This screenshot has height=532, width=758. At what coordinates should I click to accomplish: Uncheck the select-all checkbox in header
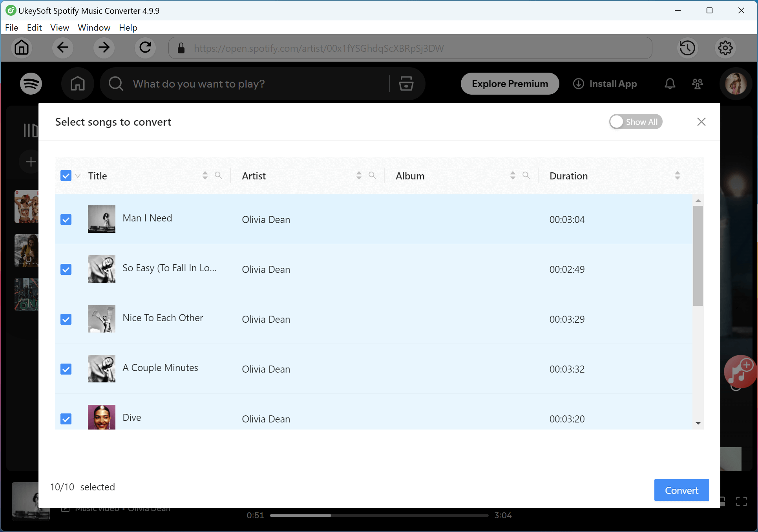[66, 176]
